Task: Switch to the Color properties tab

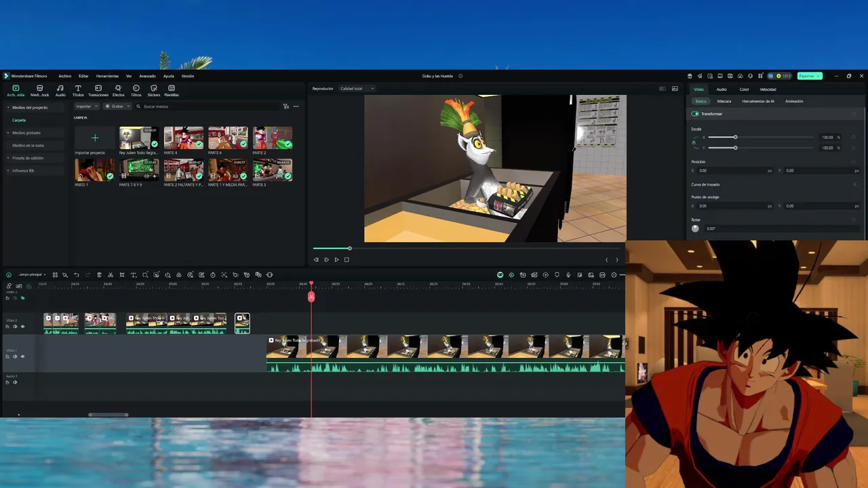Action: (744, 89)
